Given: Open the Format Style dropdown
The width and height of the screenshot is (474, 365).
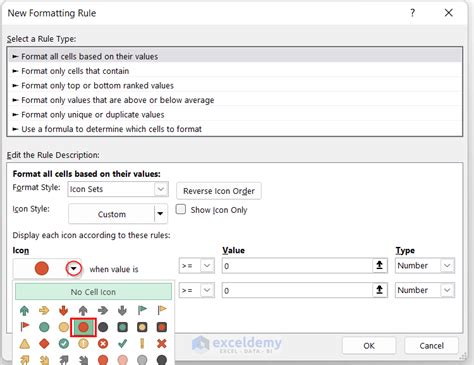Looking at the screenshot, I should (161, 189).
